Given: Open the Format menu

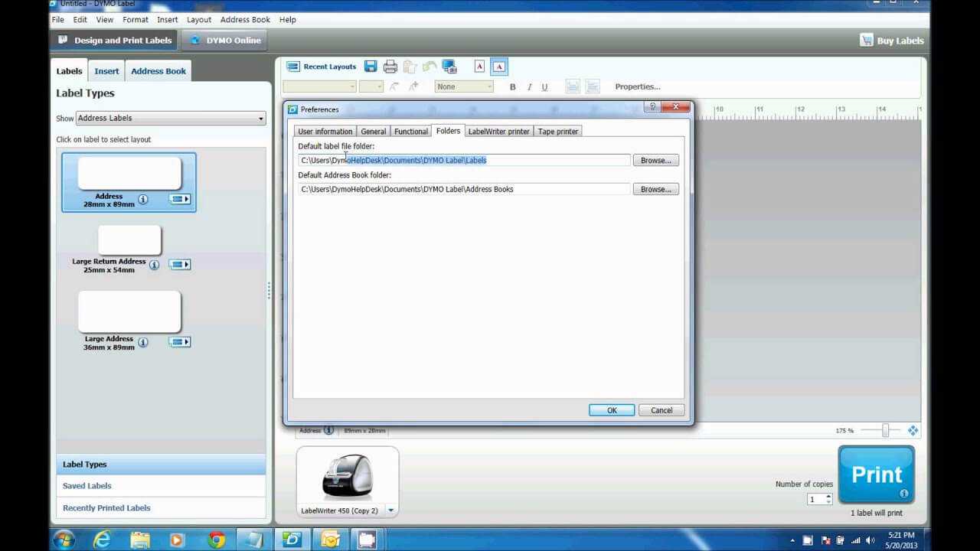Looking at the screenshot, I should pos(136,19).
